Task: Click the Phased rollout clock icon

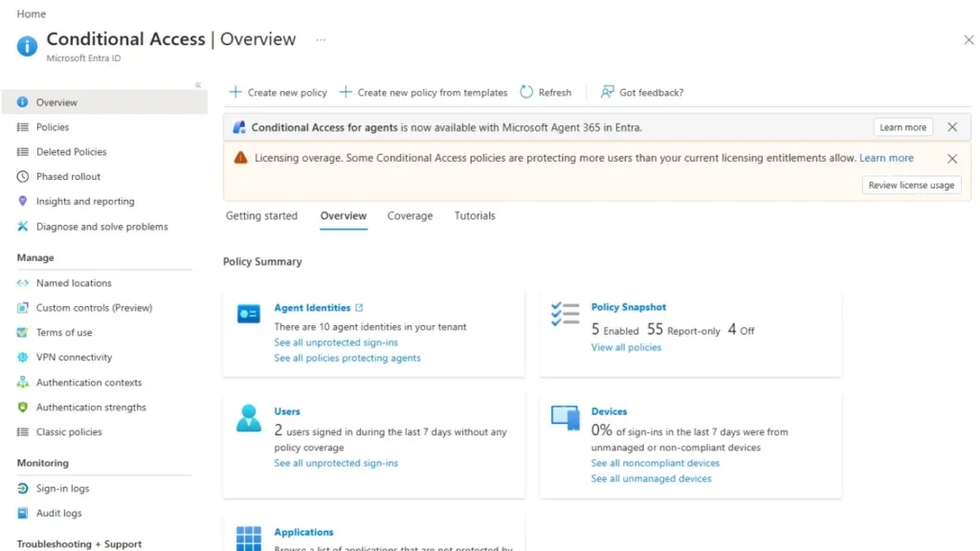Action: 23,176
